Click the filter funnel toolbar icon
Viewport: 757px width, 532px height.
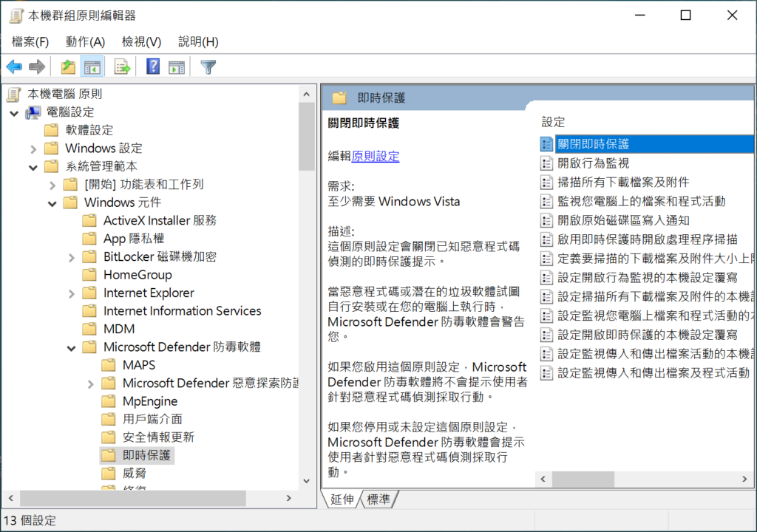(208, 66)
